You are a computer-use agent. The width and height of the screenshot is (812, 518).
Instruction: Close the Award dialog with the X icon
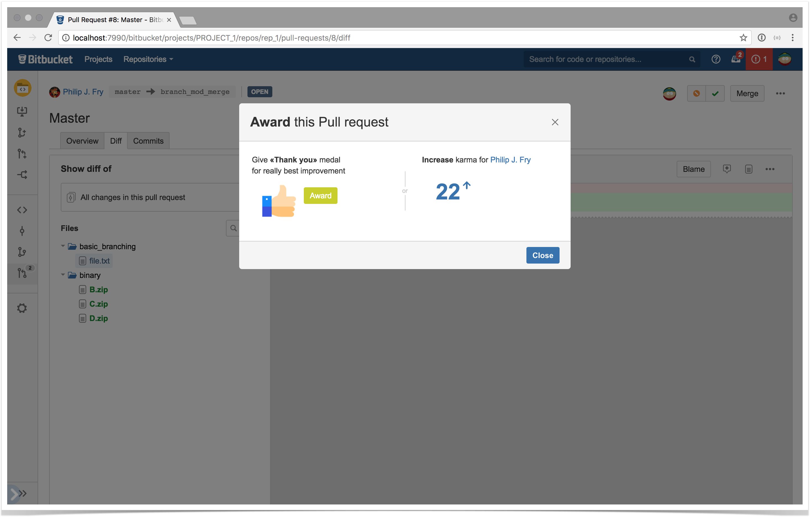pyautogui.click(x=555, y=122)
